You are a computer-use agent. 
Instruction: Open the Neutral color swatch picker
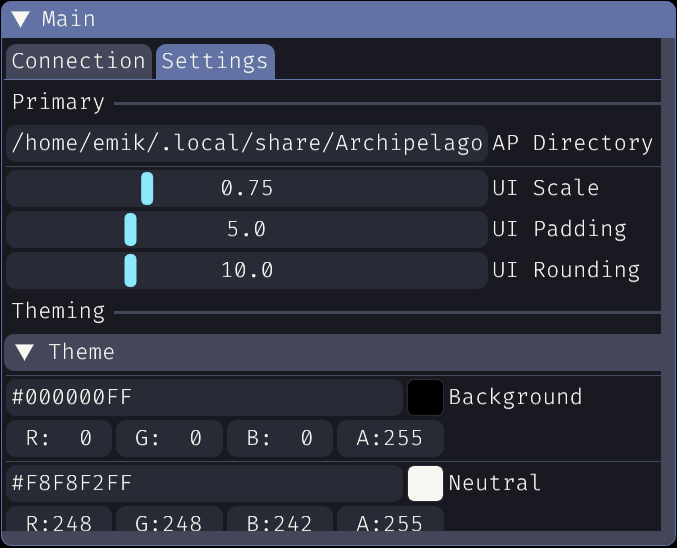pyautogui.click(x=425, y=483)
